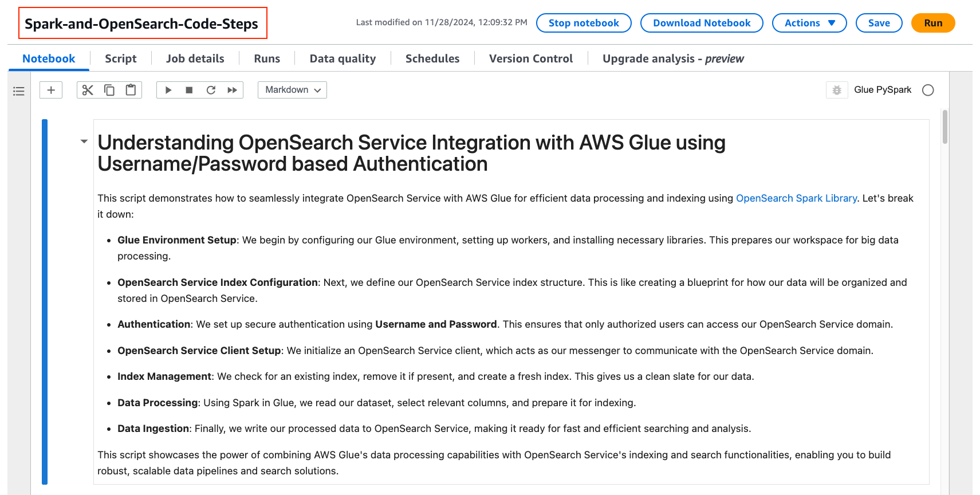Click OpenSearch Service Index Configuration bullet
The width and height of the screenshot is (980, 495).
pos(512,290)
